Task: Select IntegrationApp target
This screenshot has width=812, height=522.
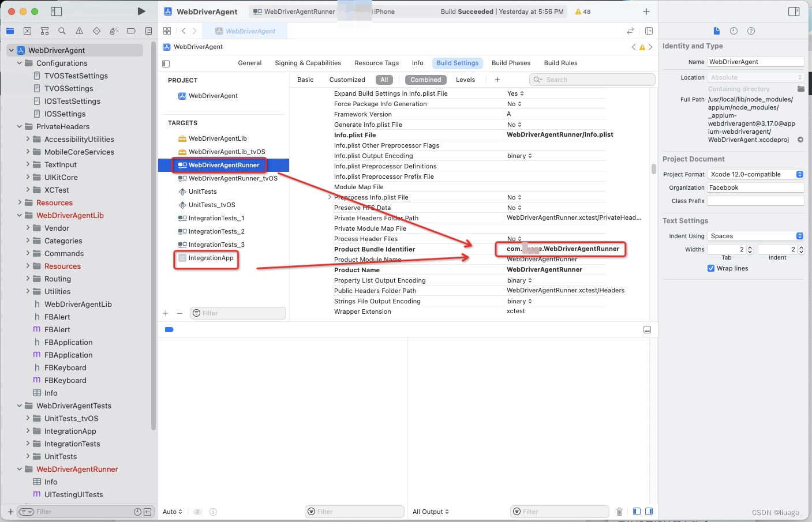Action: (211, 258)
